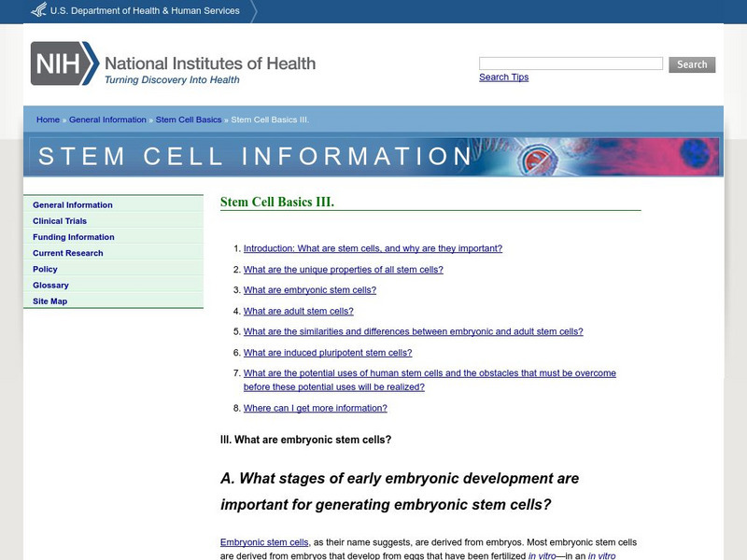Select Site Map in sidebar menu
The height and width of the screenshot is (560, 747).
coord(49,301)
